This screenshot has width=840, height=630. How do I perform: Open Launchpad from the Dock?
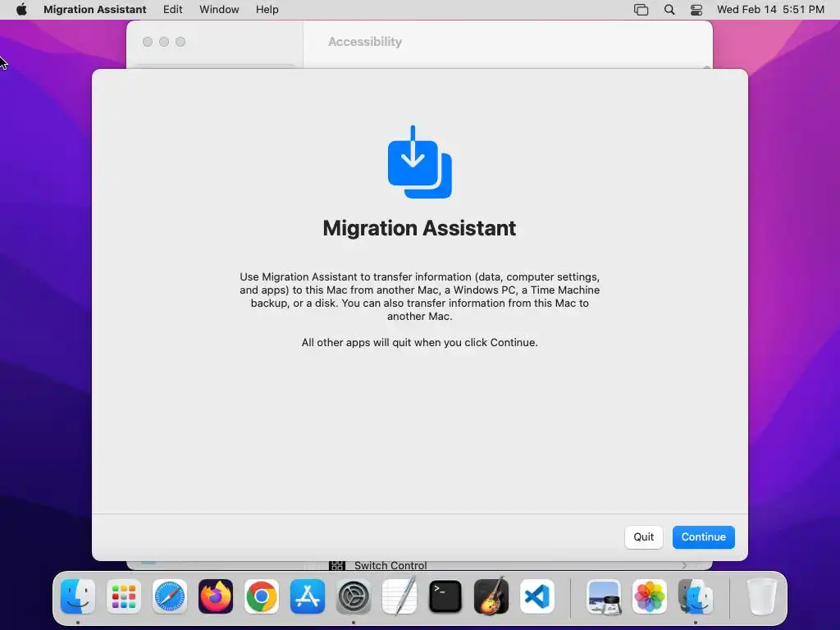124,596
